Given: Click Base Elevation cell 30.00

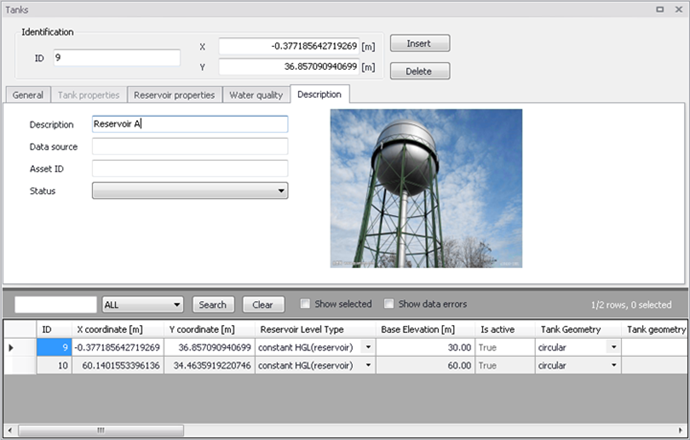Looking at the screenshot, I should [x=425, y=348].
